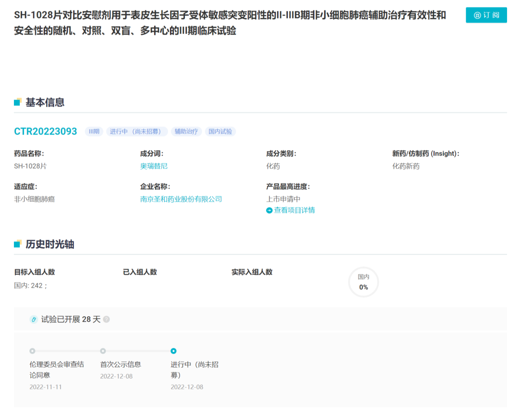520x420 pixels.
Task: Click the 实际入组人数 label
Action: pos(252,272)
